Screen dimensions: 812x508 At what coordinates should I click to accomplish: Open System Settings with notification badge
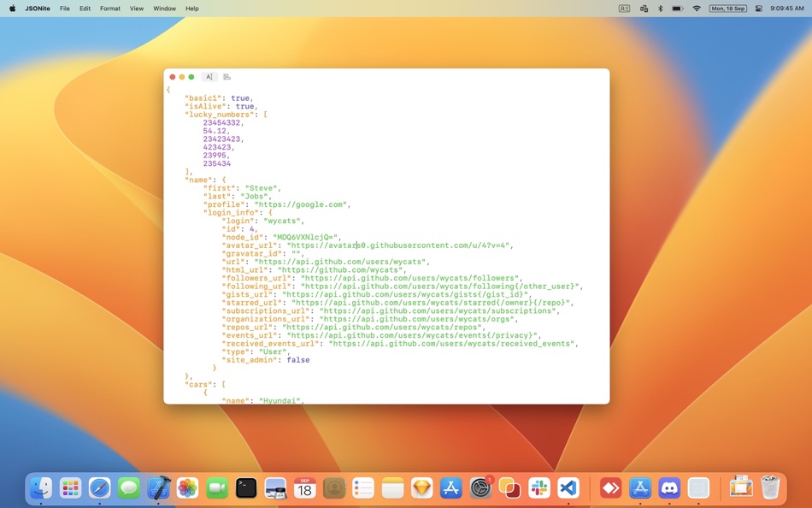(480, 487)
